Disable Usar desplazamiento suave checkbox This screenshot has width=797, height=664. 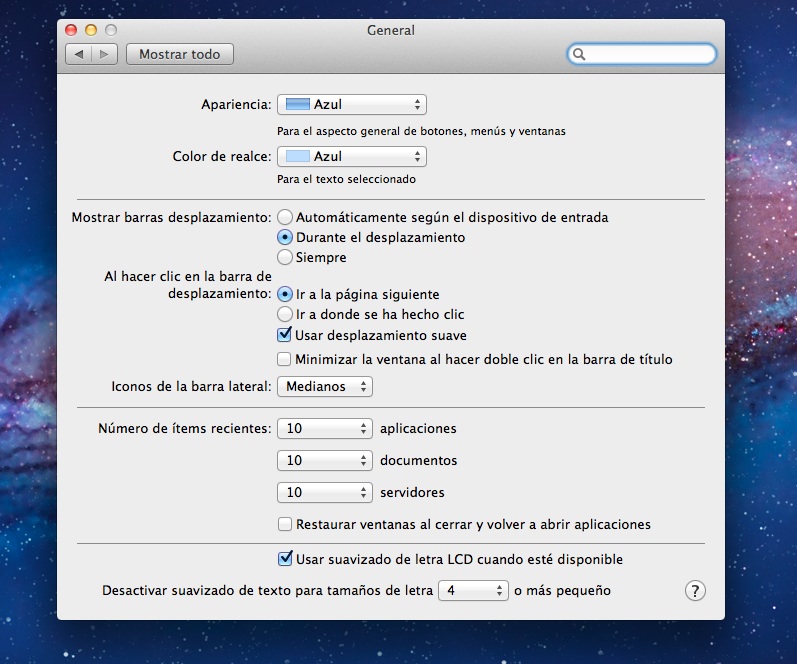click(x=285, y=335)
